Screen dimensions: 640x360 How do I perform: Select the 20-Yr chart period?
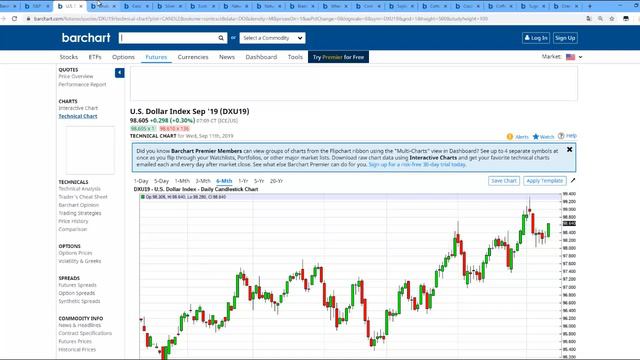276,181
